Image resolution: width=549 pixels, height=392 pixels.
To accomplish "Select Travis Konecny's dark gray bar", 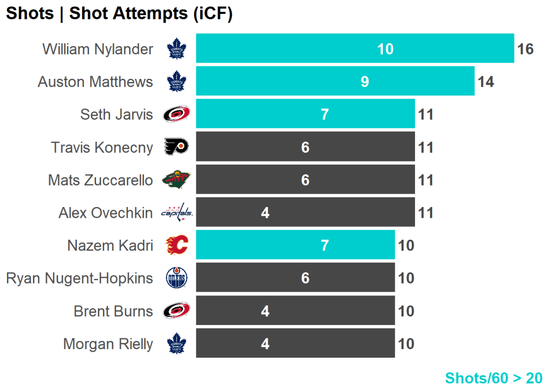I will click(305, 146).
